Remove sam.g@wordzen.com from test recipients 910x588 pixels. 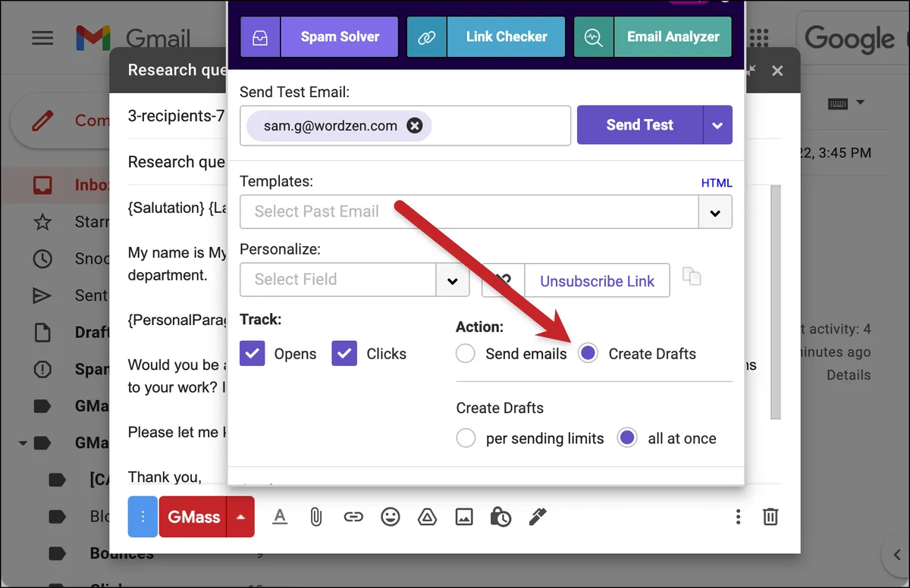coord(415,126)
